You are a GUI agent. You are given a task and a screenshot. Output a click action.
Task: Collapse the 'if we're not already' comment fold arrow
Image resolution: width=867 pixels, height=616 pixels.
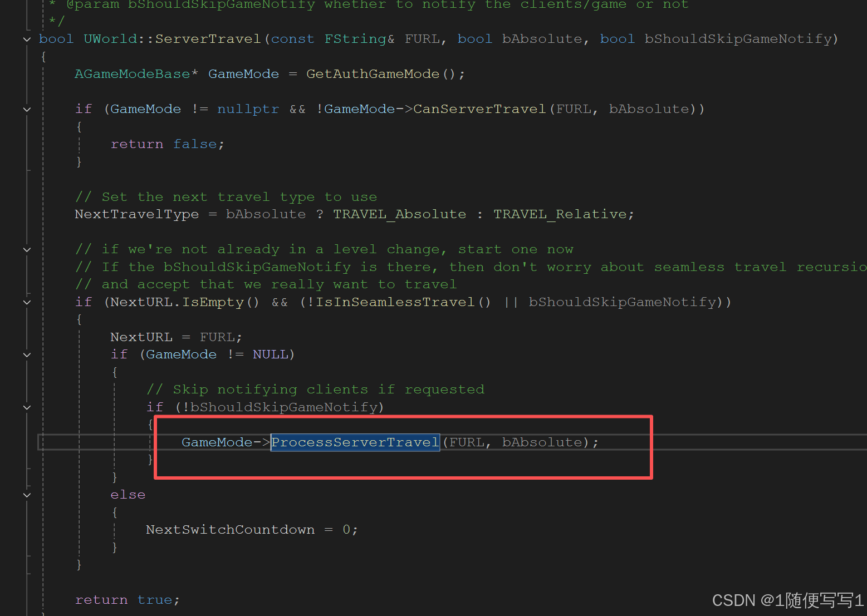click(x=27, y=249)
